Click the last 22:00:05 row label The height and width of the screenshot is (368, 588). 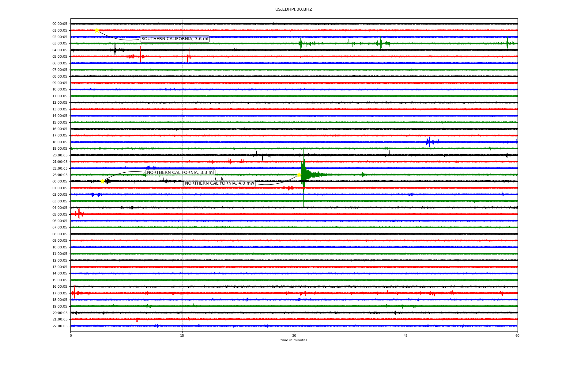(x=60, y=326)
